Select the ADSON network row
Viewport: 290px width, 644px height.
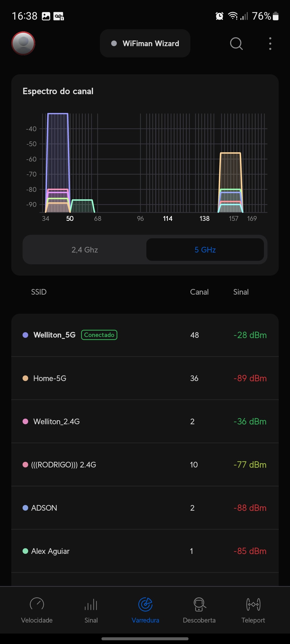(145, 508)
